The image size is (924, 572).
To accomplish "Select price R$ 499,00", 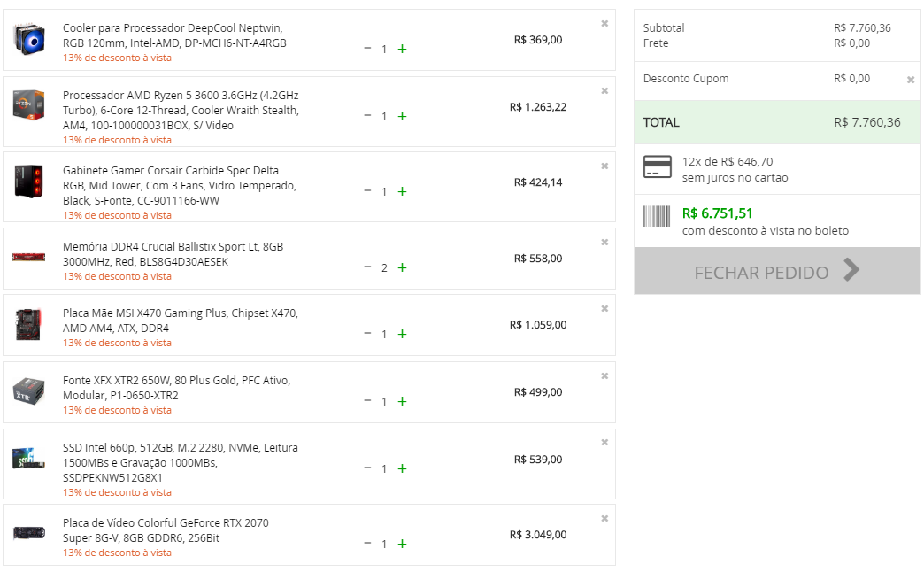I will pyautogui.click(x=538, y=392).
